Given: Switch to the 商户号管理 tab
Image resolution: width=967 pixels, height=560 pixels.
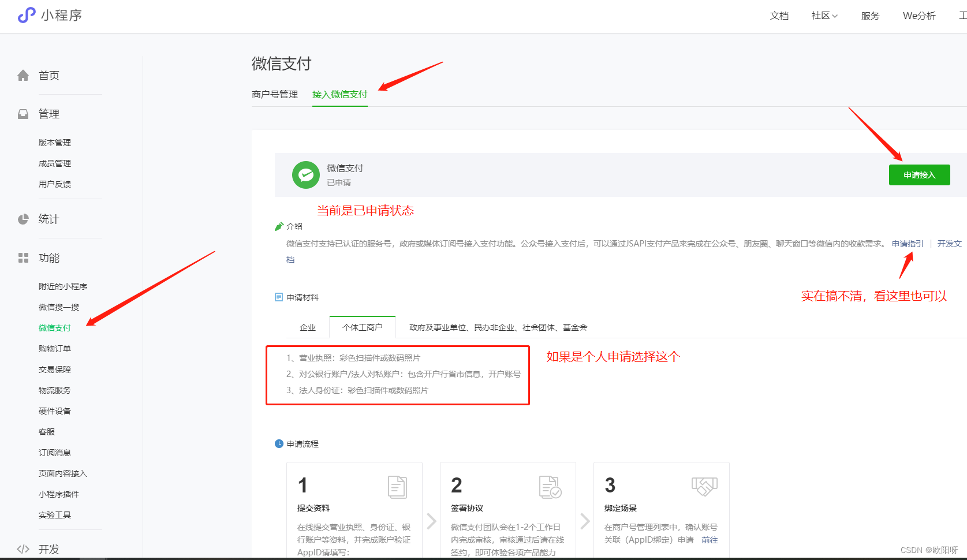Looking at the screenshot, I should coord(275,94).
